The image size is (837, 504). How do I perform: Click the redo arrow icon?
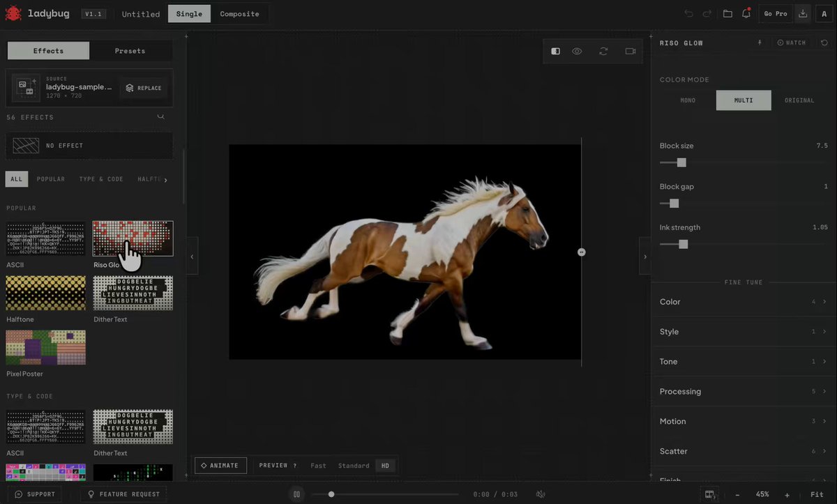click(707, 13)
